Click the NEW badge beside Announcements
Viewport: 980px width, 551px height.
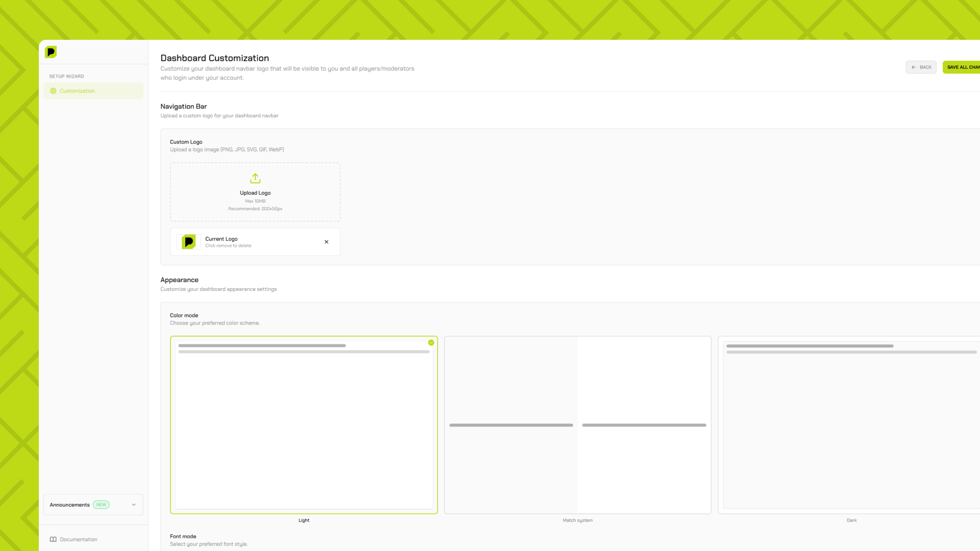[x=101, y=505]
